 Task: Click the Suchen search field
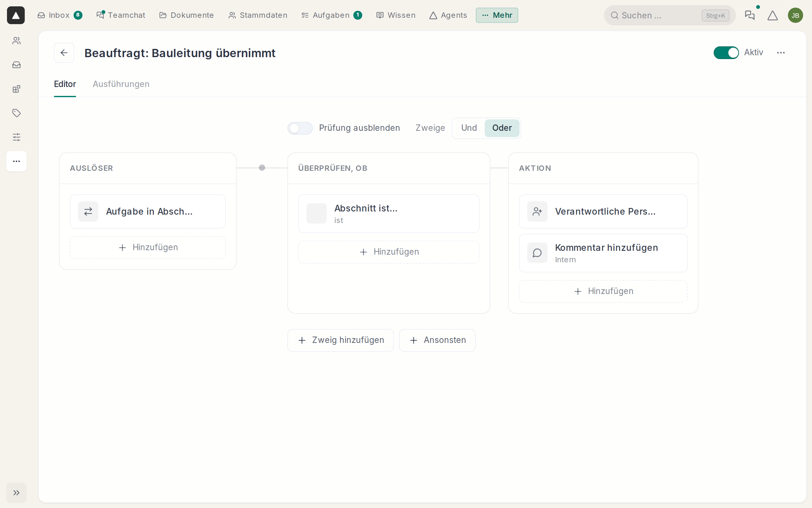(670, 15)
